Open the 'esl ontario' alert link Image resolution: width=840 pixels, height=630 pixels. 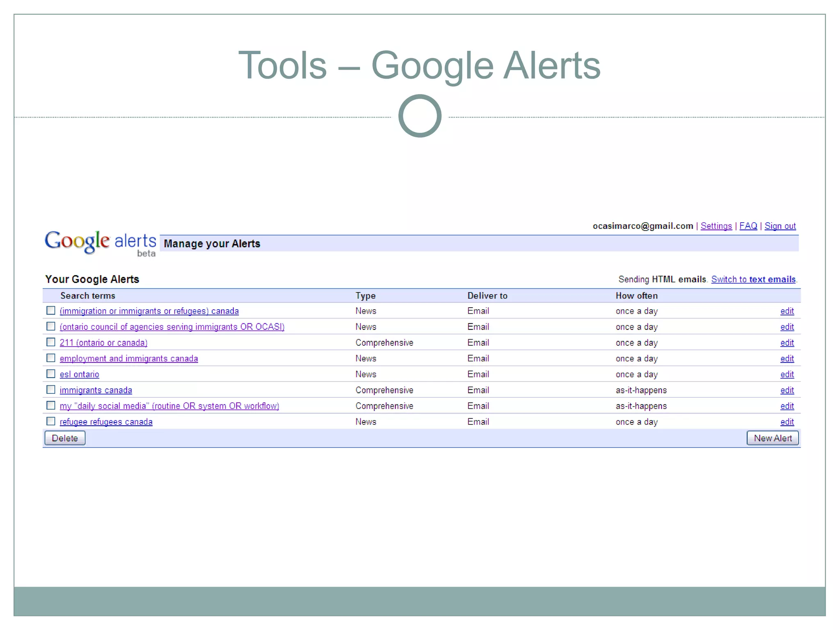(80, 374)
